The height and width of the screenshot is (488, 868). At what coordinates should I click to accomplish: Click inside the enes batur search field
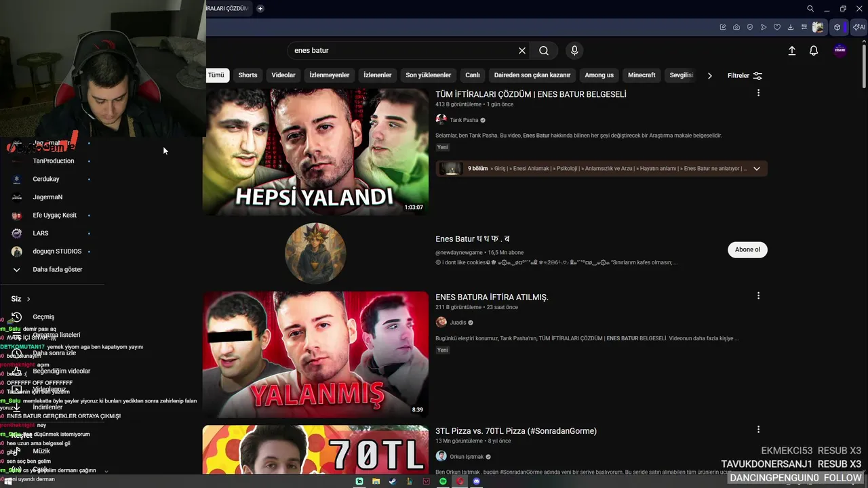click(x=403, y=51)
